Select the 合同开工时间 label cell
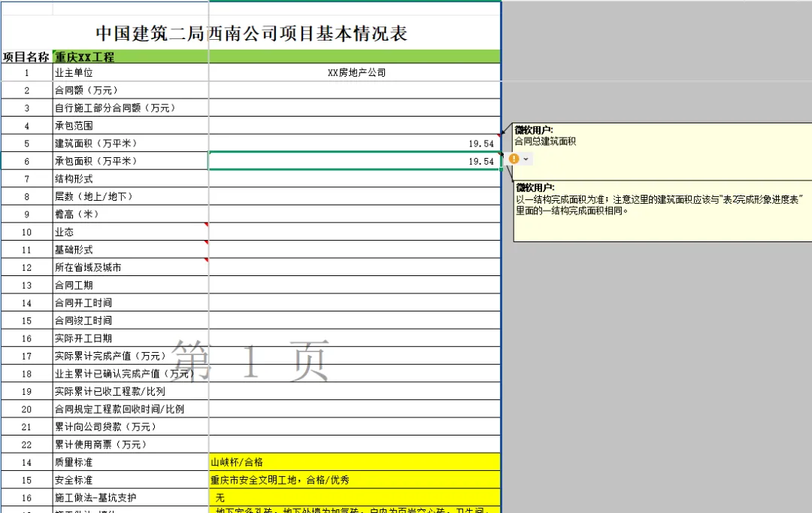The height and width of the screenshot is (513, 812). click(131, 302)
